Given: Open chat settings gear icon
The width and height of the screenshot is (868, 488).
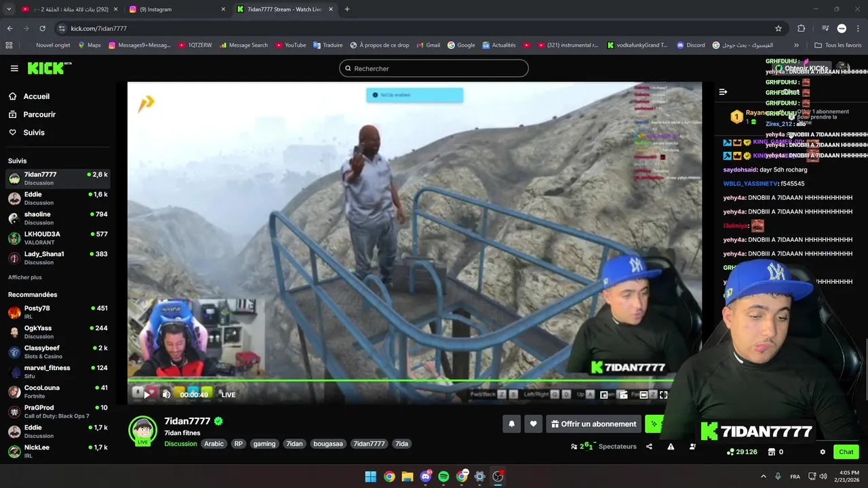Looking at the screenshot, I should tap(823, 452).
